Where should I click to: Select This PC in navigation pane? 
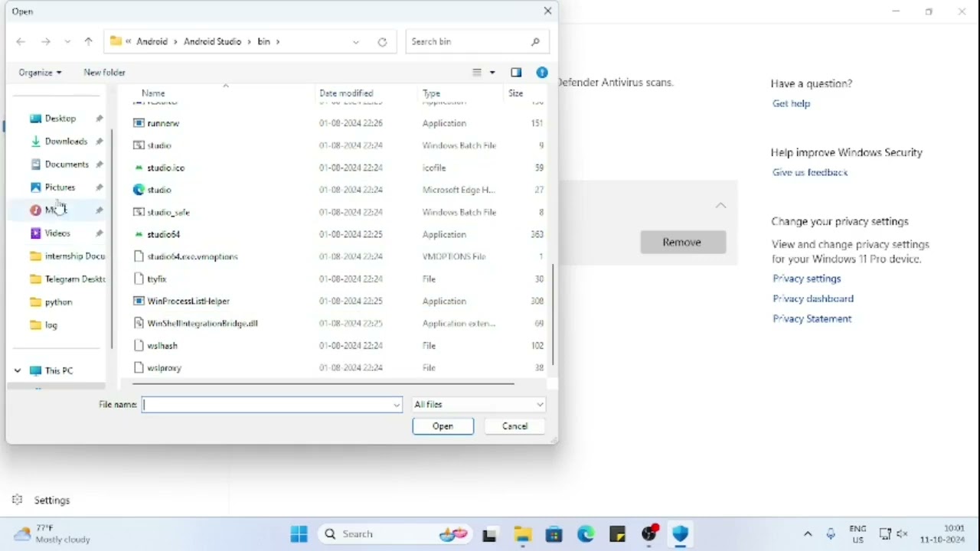pyautogui.click(x=59, y=370)
